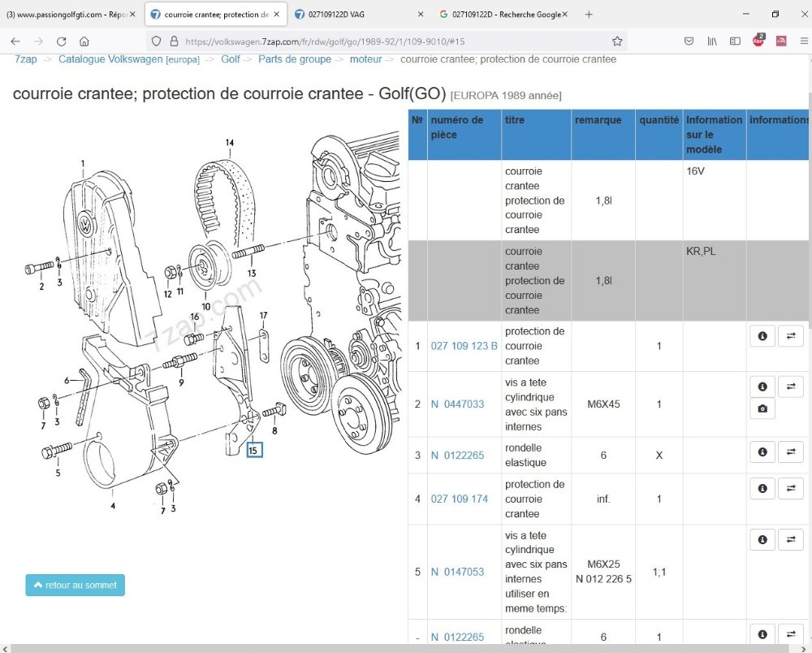Open part number N 0147053
812x653 pixels.
click(x=457, y=573)
